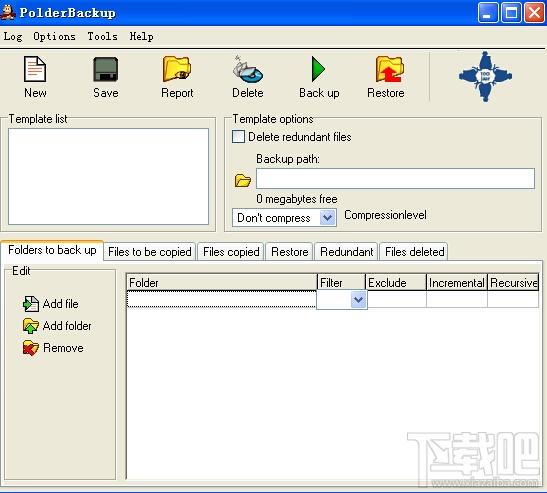Switch to Files copied tab
The height and width of the screenshot is (493, 547).
231,252
